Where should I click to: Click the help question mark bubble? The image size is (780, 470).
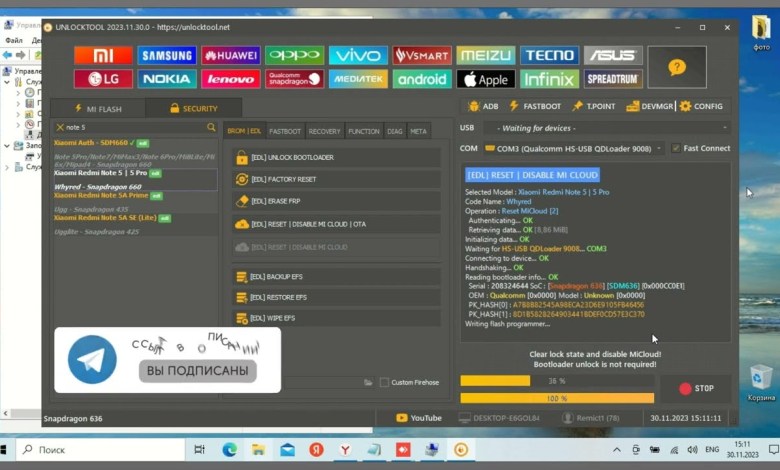point(677,67)
